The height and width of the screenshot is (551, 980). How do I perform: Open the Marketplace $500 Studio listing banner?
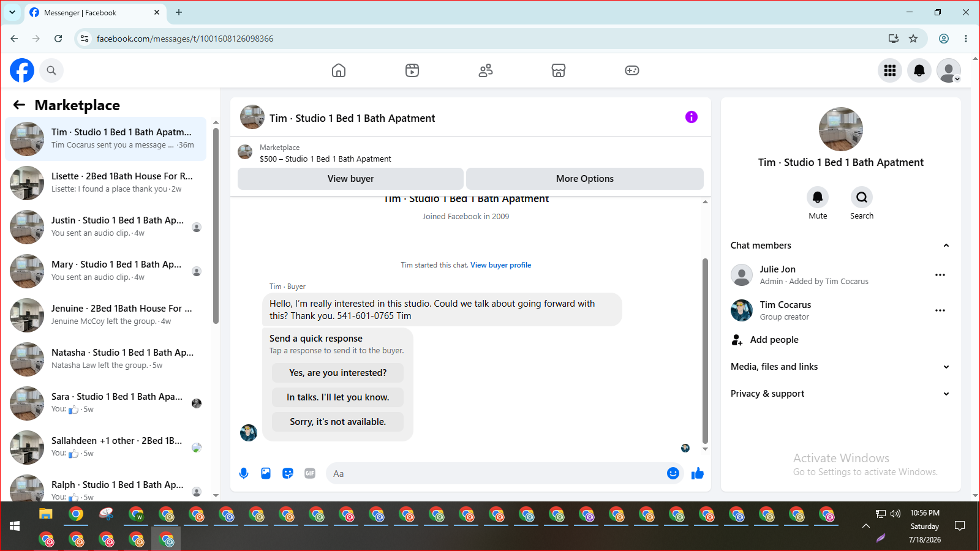coord(470,153)
